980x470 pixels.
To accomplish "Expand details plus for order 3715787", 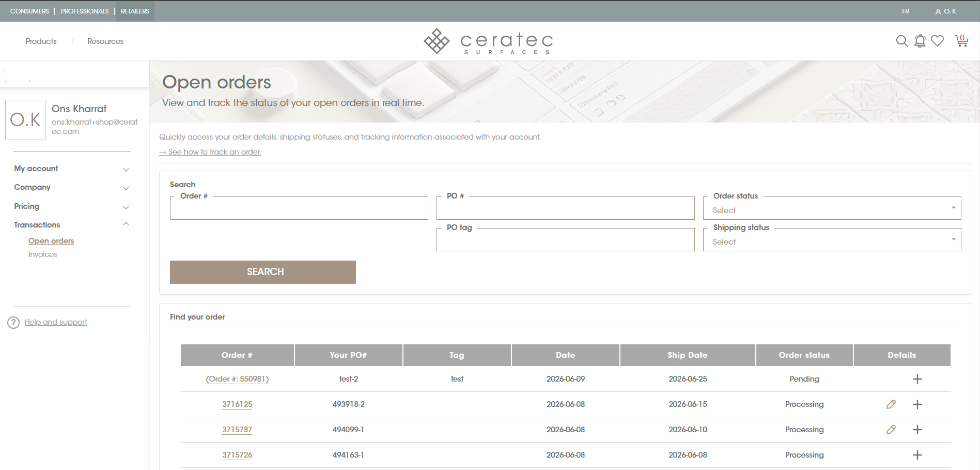I will [917, 430].
